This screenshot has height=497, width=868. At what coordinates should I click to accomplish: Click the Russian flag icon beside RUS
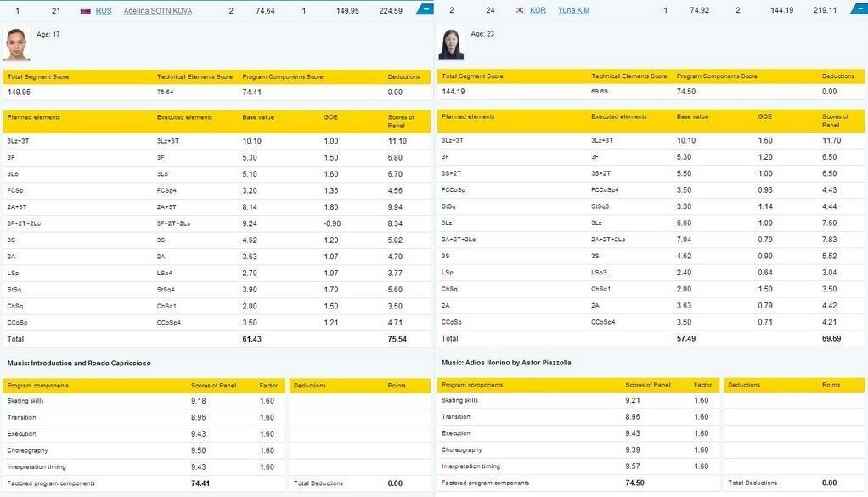[85, 11]
